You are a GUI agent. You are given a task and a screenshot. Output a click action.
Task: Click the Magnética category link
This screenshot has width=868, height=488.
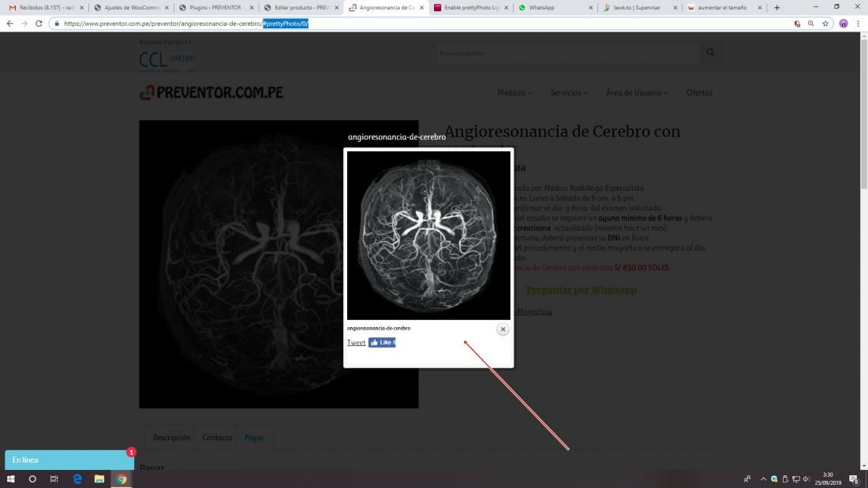tap(533, 311)
